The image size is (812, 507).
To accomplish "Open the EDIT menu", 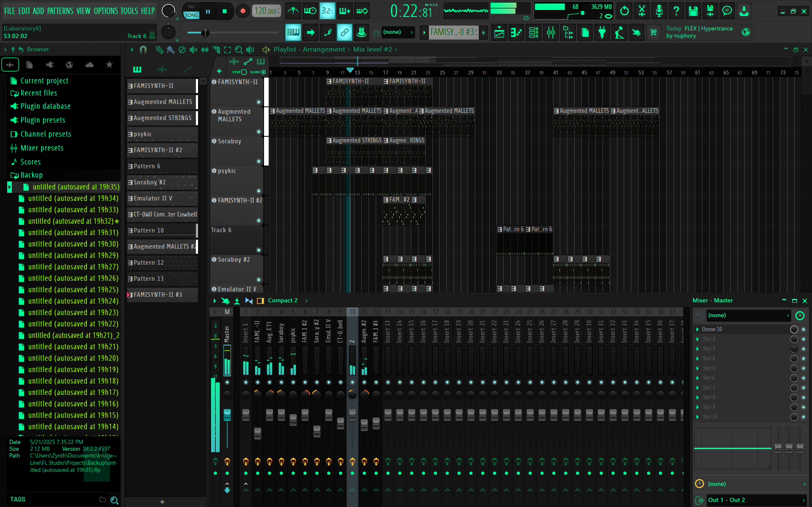I will (x=24, y=11).
